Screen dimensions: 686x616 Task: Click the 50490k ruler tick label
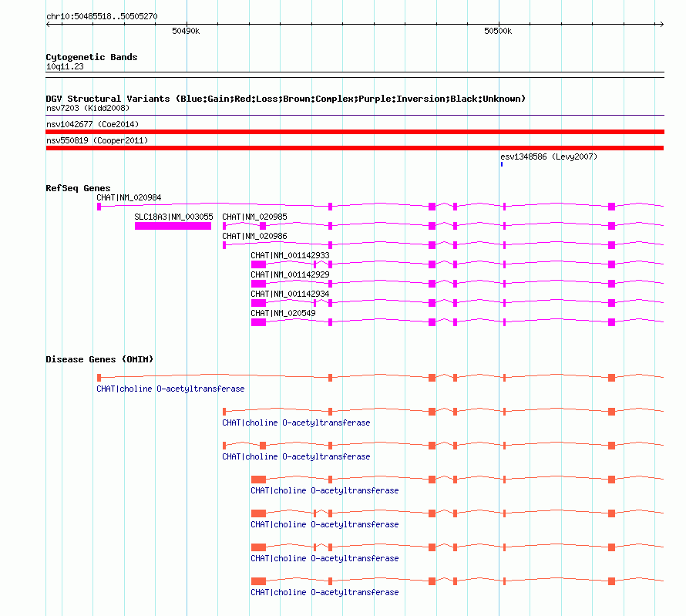tap(186, 31)
